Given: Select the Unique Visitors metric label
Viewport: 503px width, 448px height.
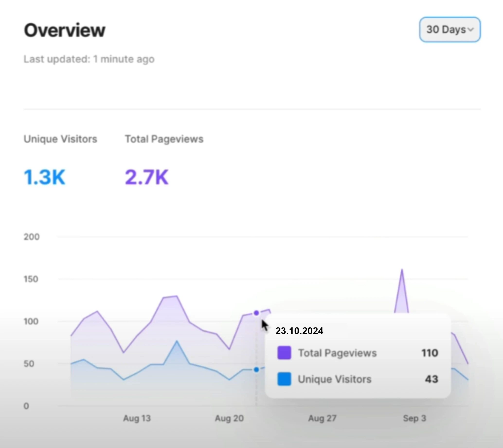Looking at the screenshot, I should pyautogui.click(x=60, y=139).
